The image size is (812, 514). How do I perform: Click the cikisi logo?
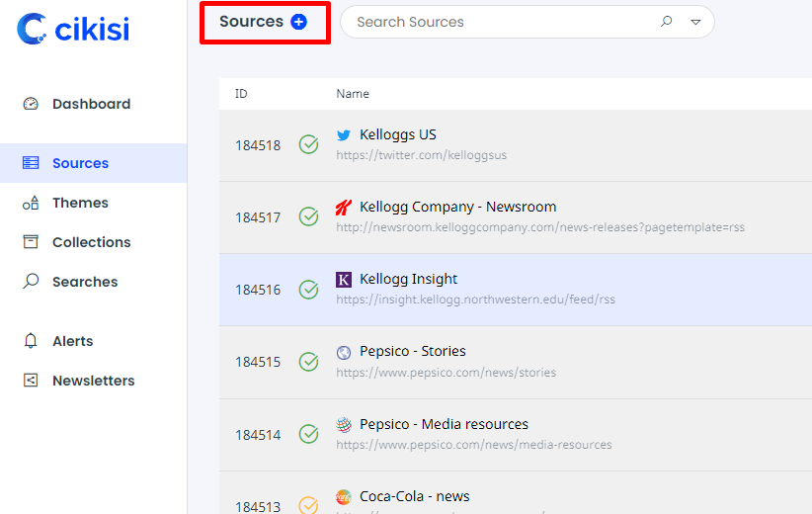click(x=73, y=29)
